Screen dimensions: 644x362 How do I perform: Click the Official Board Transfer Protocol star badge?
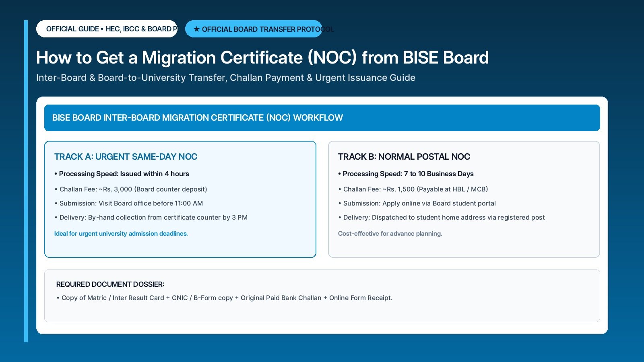tap(254, 29)
